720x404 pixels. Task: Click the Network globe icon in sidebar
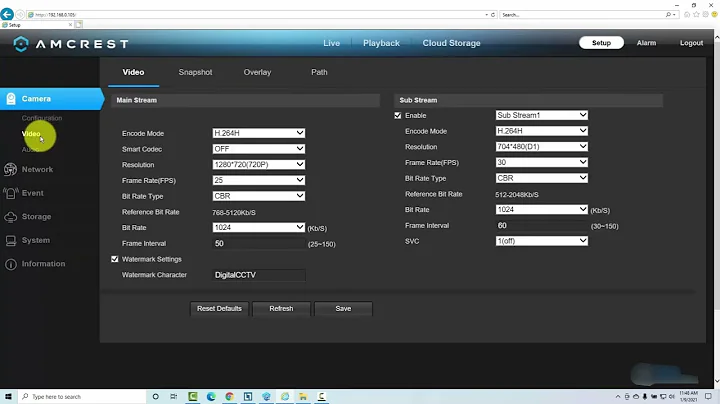click(10, 169)
